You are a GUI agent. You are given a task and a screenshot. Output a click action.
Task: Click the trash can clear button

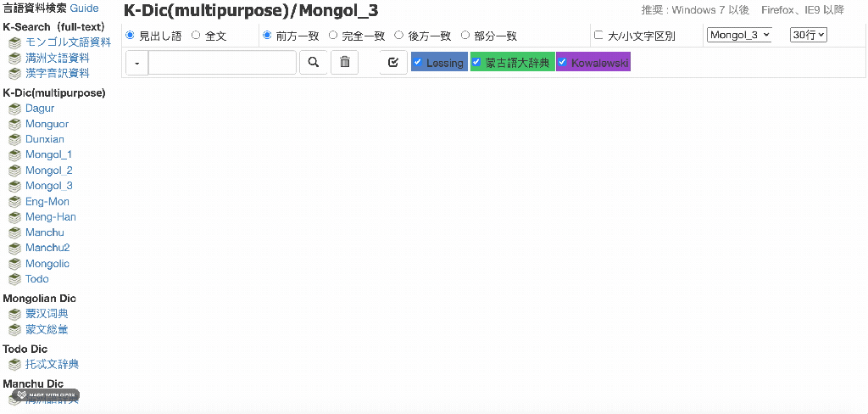pos(344,63)
